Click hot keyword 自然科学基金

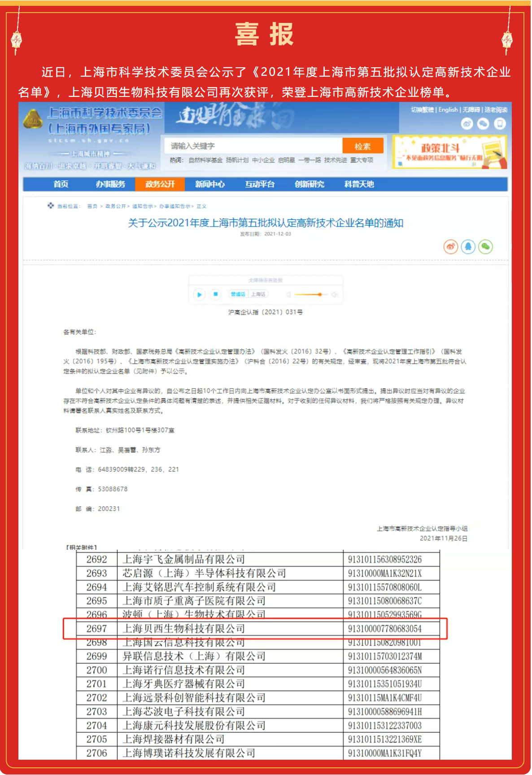205,160
